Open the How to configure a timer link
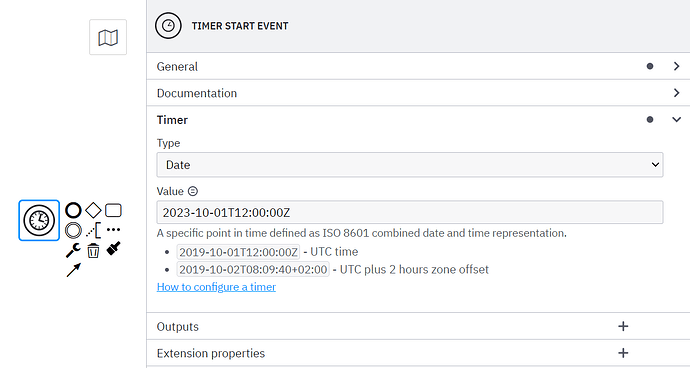This screenshot has width=690, height=368. coord(216,287)
